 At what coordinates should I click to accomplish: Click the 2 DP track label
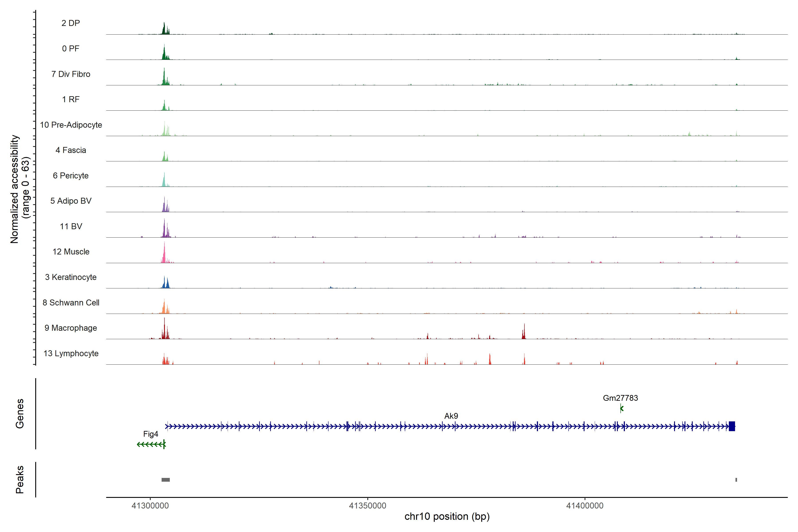[70, 23]
